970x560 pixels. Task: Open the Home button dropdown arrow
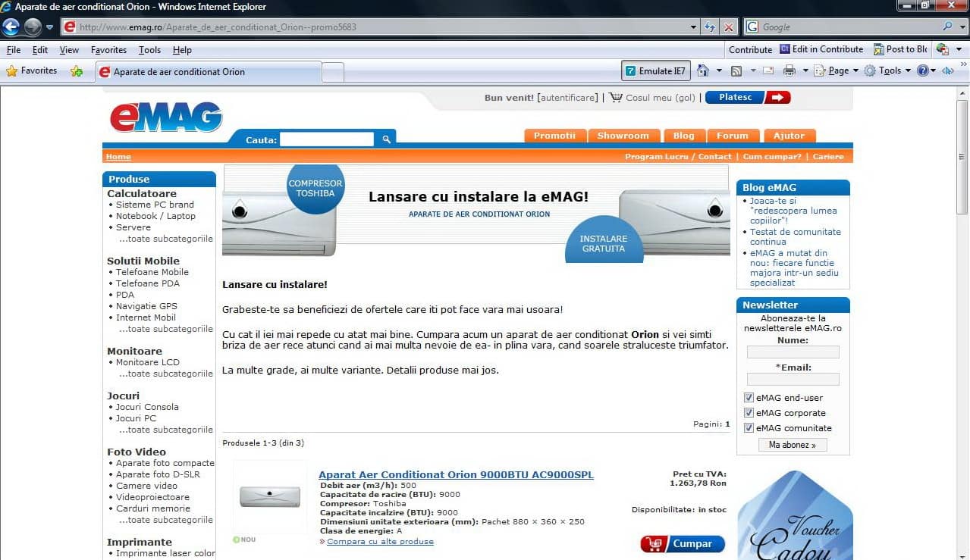718,71
